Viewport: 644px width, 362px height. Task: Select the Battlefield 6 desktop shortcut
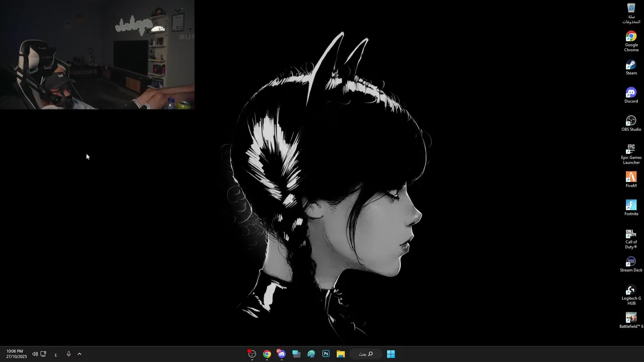pos(631,321)
